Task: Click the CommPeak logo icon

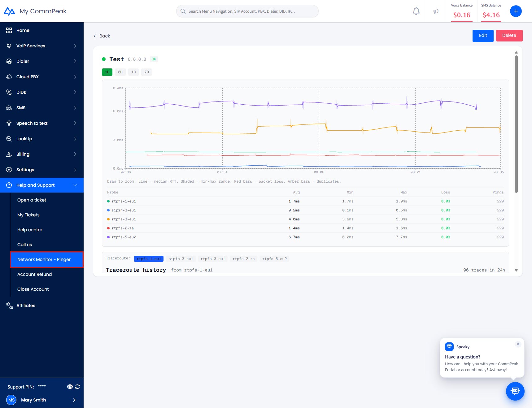Action: (9, 11)
